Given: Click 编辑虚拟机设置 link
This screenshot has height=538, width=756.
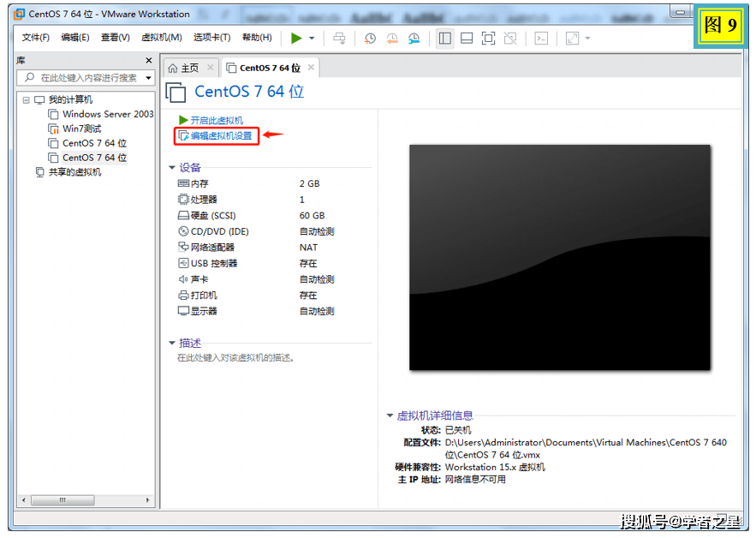Looking at the screenshot, I should tap(221, 135).
